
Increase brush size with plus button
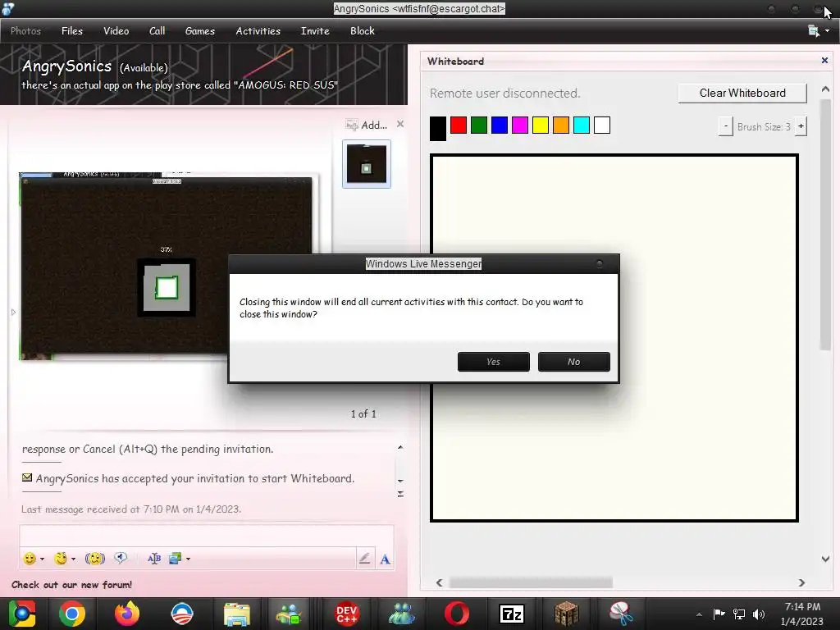point(801,126)
